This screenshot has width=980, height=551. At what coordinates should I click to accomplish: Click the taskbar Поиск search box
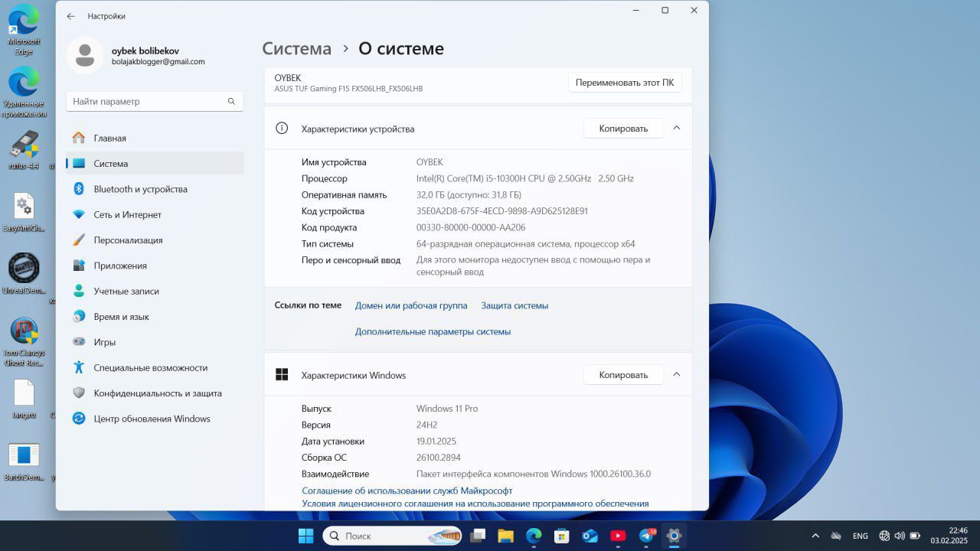pos(392,536)
